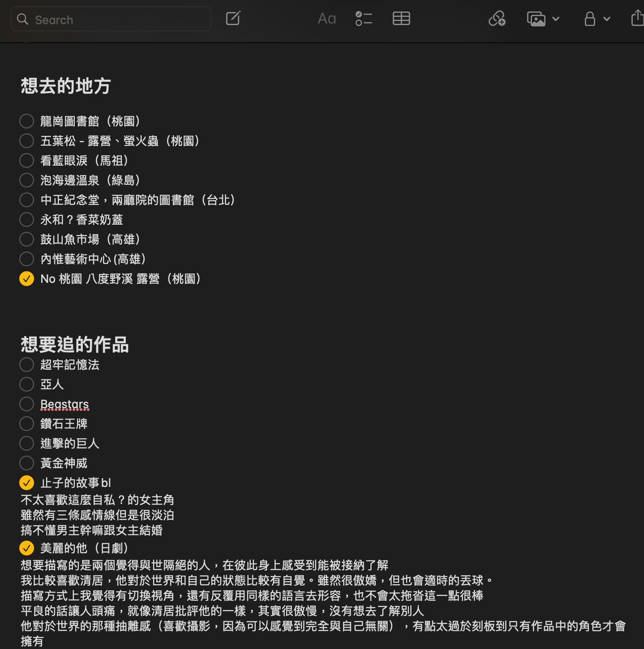The image size is (644, 649).
Task: Click the line 雖然有三條感情線但是很淡泊
Action: (x=97, y=515)
